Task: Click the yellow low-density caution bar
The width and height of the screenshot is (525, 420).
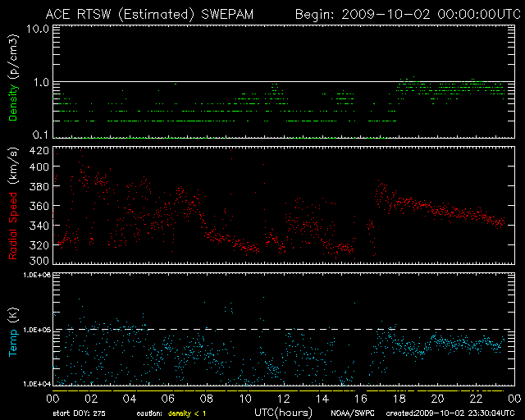Action: click(x=278, y=390)
